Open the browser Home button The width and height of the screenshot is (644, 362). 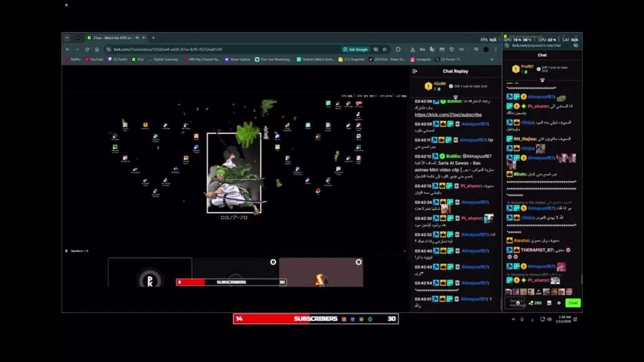97,49
